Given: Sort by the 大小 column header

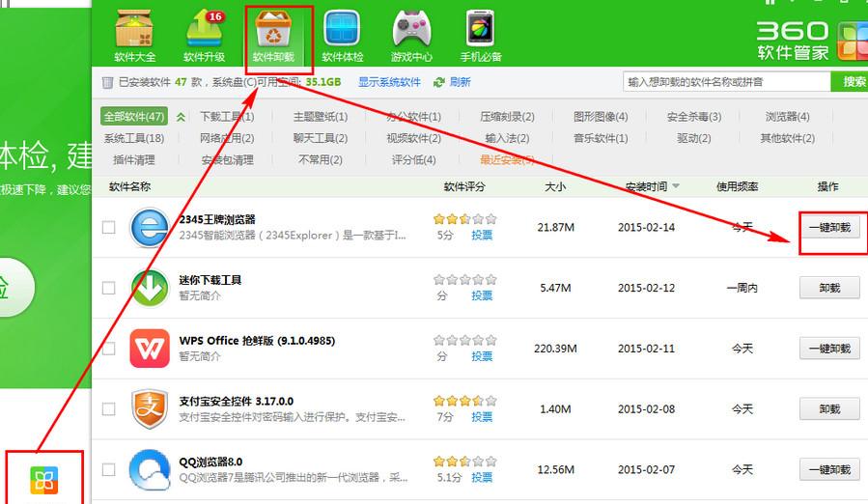Looking at the screenshot, I should click(x=555, y=186).
